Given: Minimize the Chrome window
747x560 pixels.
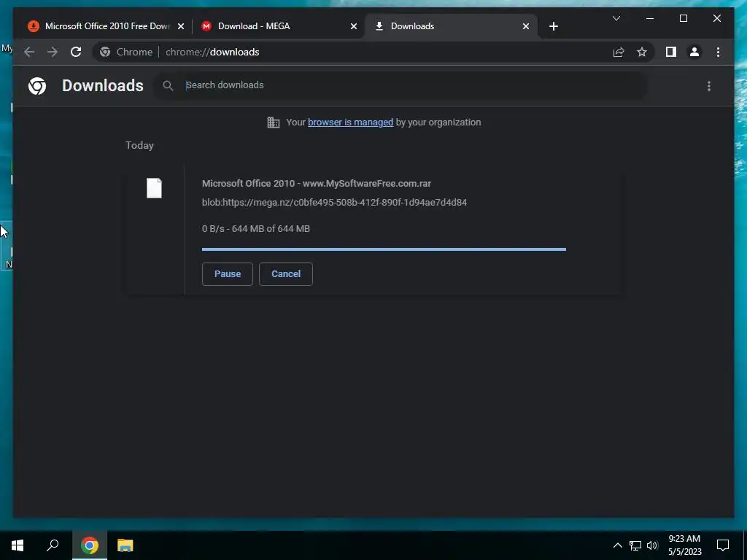Looking at the screenshot, I should (x=650, y=18).
